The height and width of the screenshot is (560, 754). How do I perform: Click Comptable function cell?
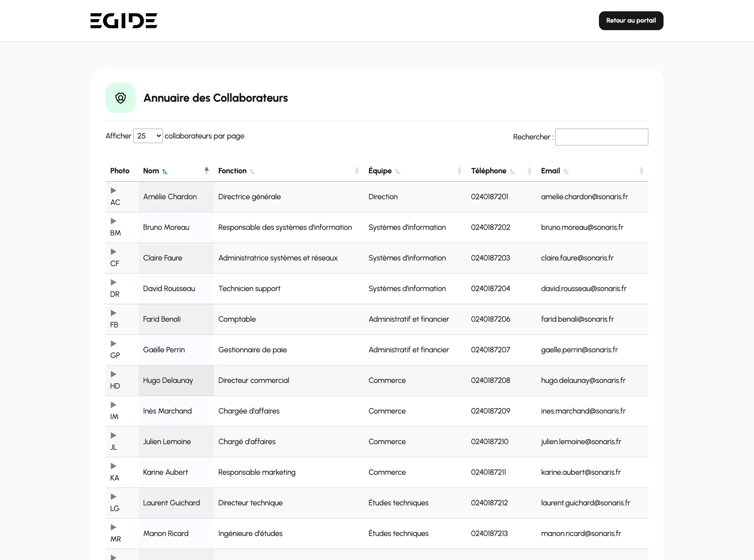237,319
